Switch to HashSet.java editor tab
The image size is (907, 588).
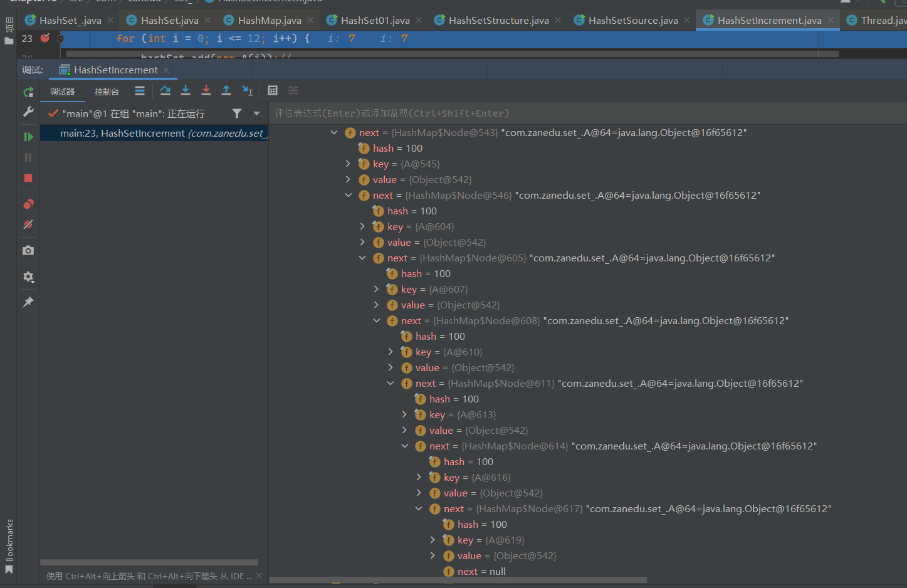[169, 20]
